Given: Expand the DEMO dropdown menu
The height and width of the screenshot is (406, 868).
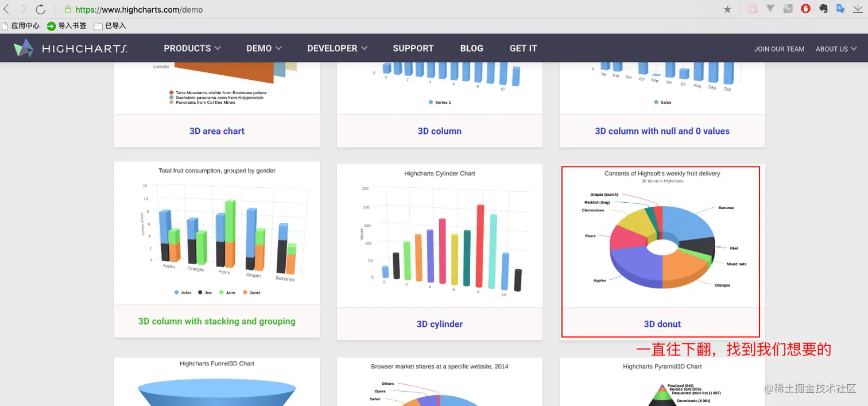Looking at the screenshot, I should point(264,48).
